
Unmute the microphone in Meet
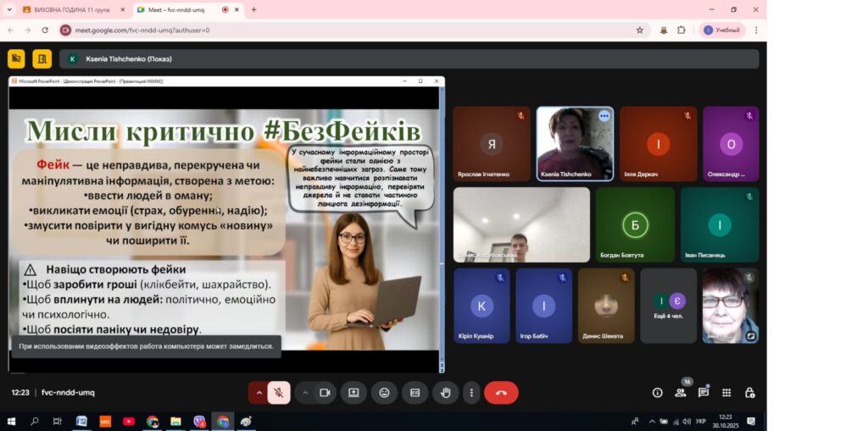[x=278, y=393]
